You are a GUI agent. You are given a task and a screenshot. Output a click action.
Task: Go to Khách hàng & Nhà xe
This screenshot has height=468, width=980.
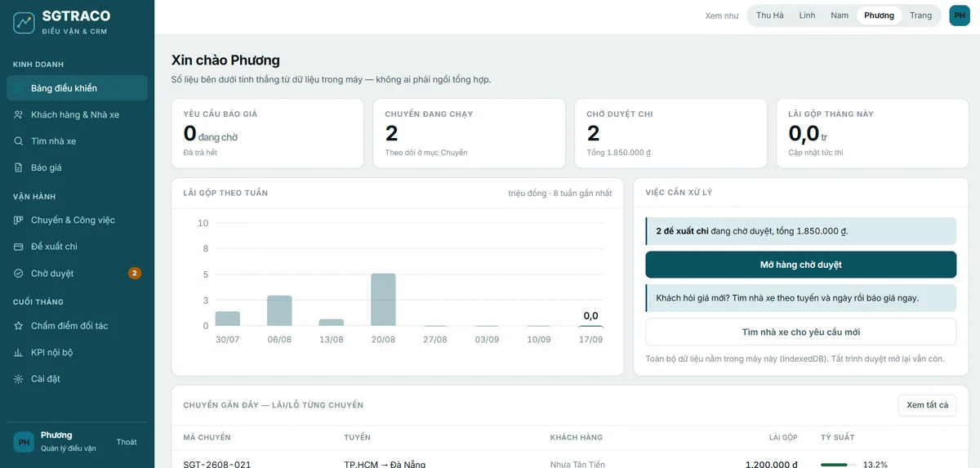click(x=77, y=114)
